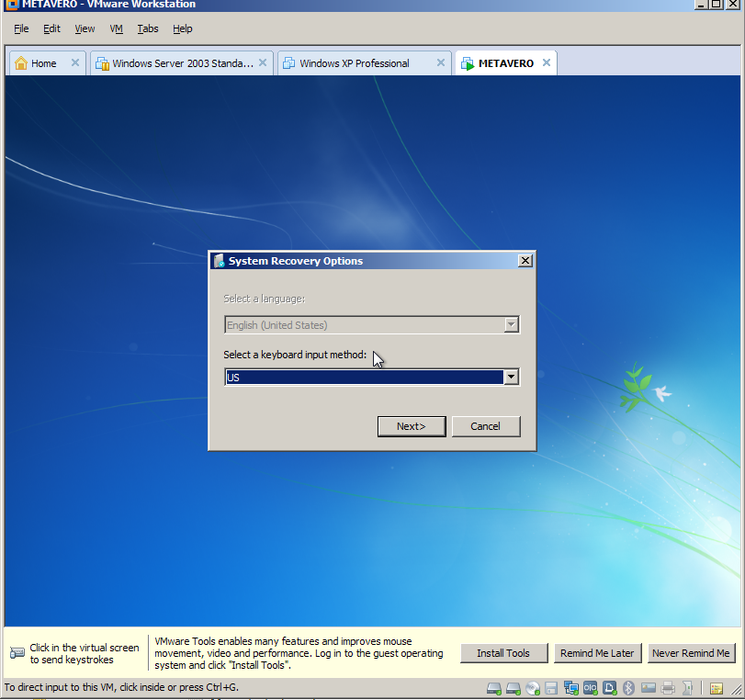The height and width of the screenshot is (700, 745).
Task: Close the Windows XP Professional tab
Action: [x=441, y=62]
